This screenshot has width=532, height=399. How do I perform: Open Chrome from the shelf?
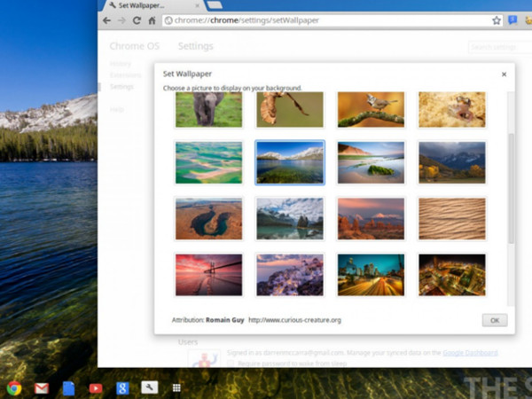(x=14, y=388)
